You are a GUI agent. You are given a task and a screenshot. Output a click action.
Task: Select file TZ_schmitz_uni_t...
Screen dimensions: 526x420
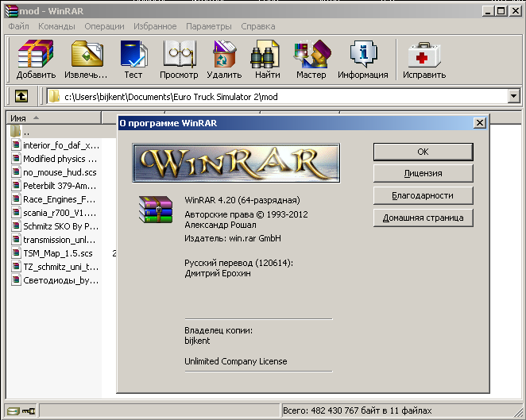55,267
